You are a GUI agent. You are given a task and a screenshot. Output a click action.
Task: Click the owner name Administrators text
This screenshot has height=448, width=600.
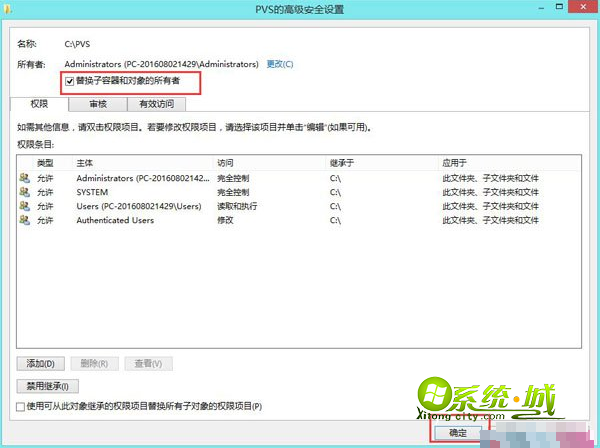point(161,64)
